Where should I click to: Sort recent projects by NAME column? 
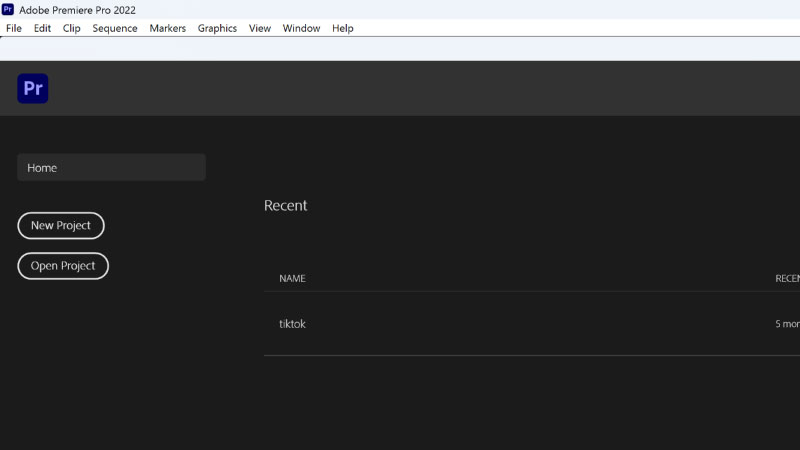click(x=292, y=278)
